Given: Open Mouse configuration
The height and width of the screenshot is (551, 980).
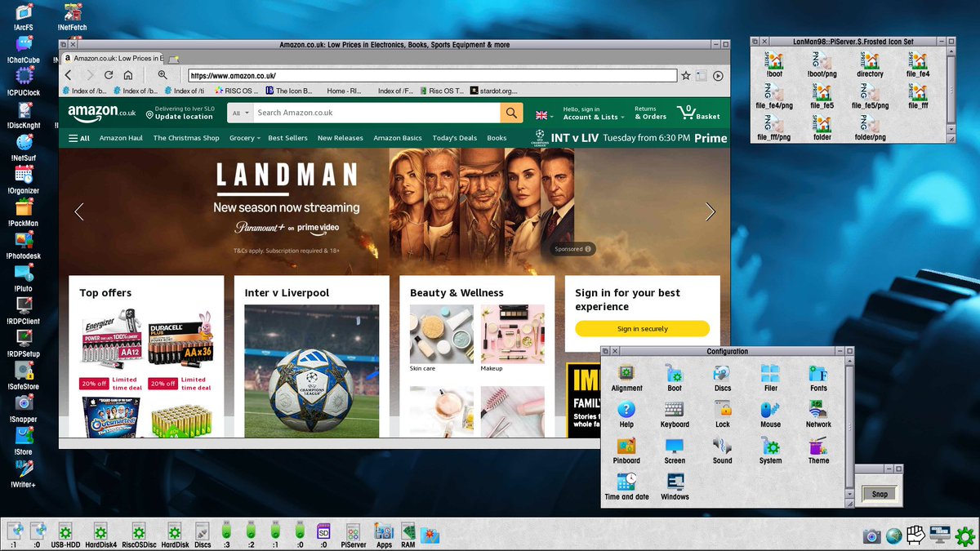Looking at the screenshot, I should tap(770, 414).
